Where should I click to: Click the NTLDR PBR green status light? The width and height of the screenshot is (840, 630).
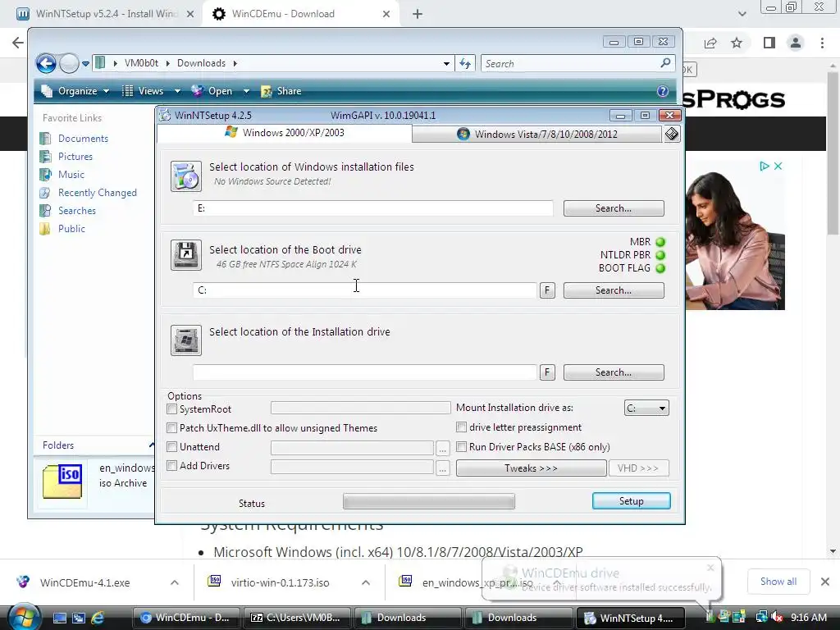[660, 256]
